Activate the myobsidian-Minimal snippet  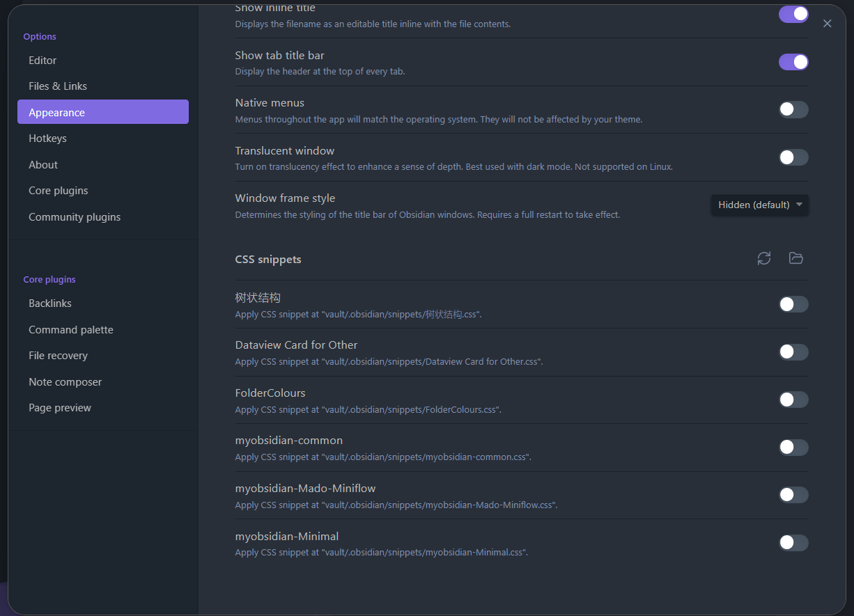pos(793,543)
